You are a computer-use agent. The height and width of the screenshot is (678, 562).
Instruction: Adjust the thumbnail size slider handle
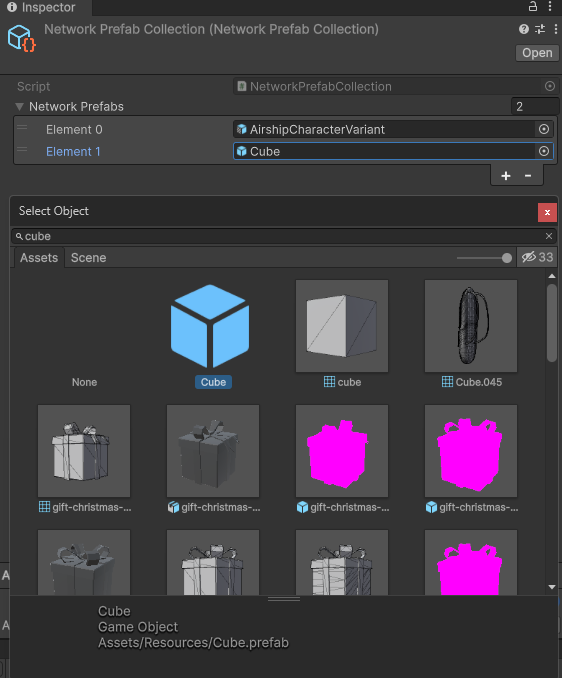507,258
